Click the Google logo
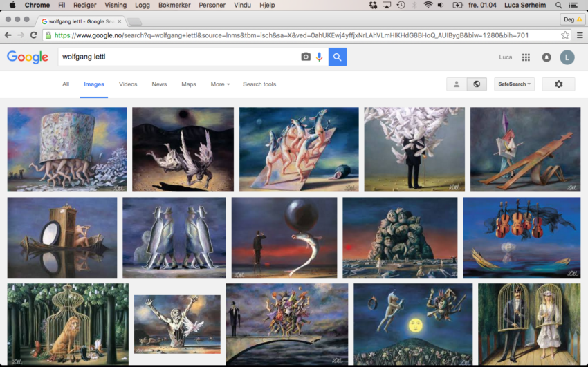Viewport: 588px width, 367px height. [28, 57]
